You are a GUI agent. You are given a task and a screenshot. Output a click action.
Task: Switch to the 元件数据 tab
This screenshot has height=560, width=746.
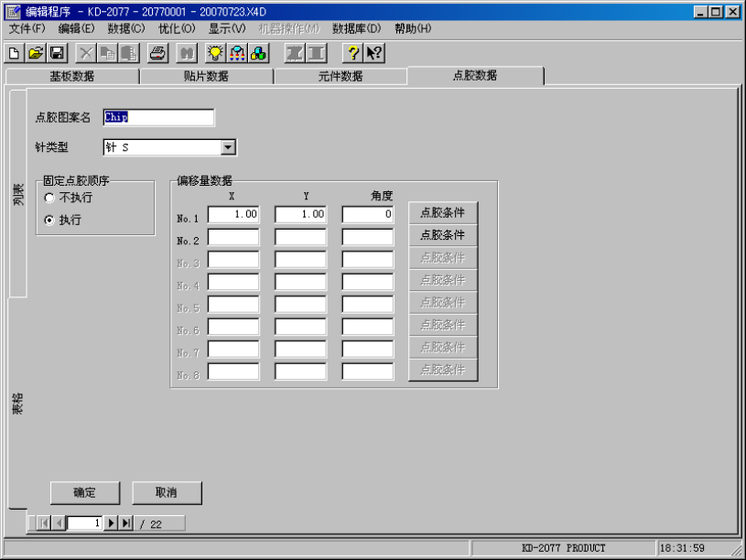(x=341, y=76)
